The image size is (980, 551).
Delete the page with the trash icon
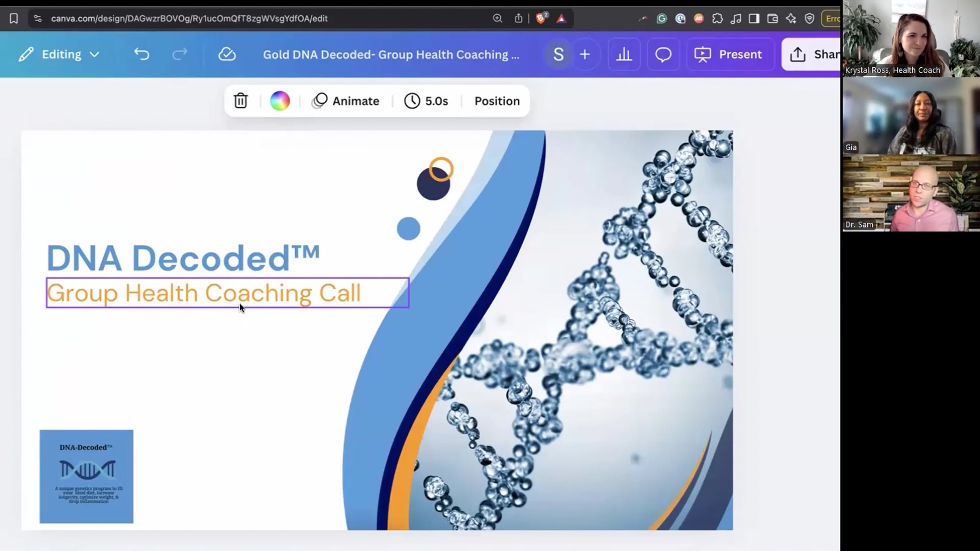[x=241, y=101]
